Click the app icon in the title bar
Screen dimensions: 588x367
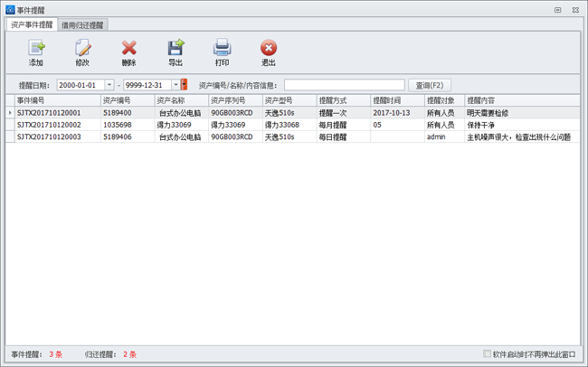coord(10,9)
